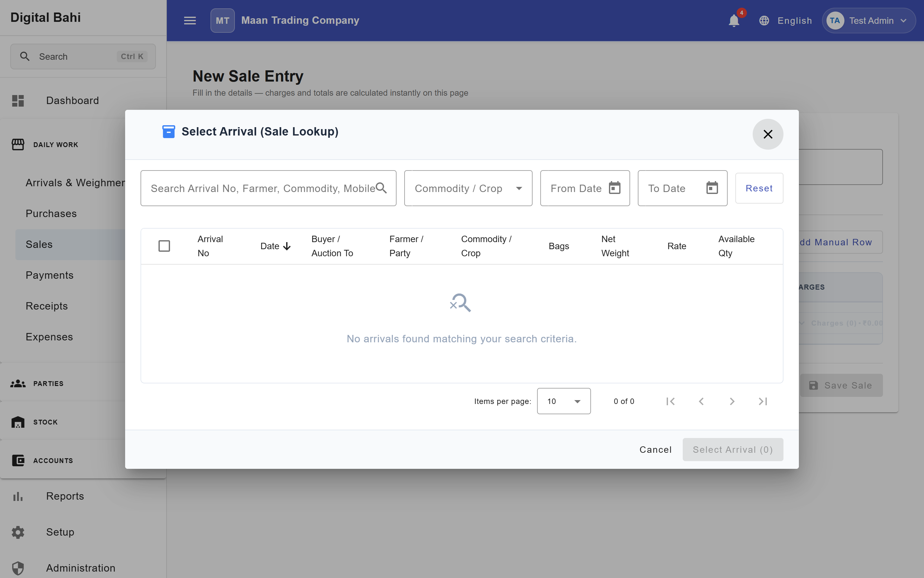
Task: Go to first page of arrivals
Action: pos(671,401)
